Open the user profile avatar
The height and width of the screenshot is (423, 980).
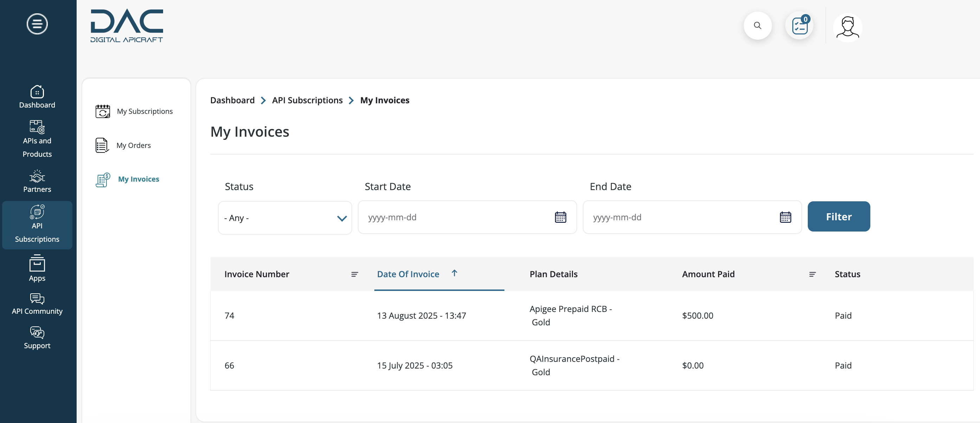(847, 27)
